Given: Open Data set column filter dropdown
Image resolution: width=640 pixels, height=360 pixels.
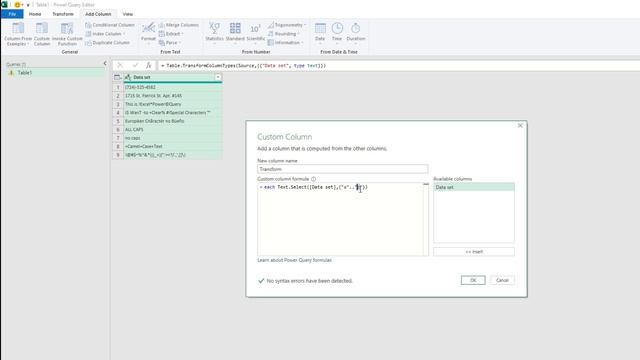Looking at the screenshot, I should (218, 77).
